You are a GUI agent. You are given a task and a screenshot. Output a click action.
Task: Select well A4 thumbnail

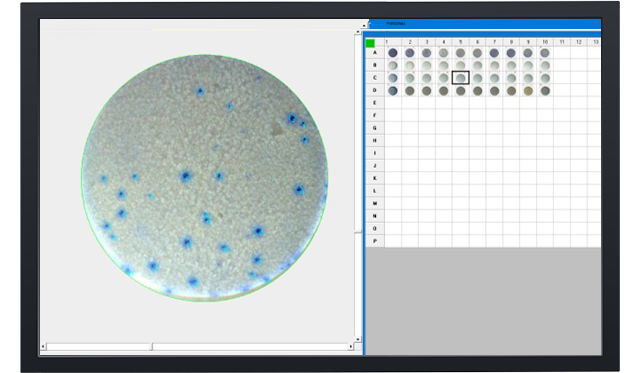[x=444, y=53]
